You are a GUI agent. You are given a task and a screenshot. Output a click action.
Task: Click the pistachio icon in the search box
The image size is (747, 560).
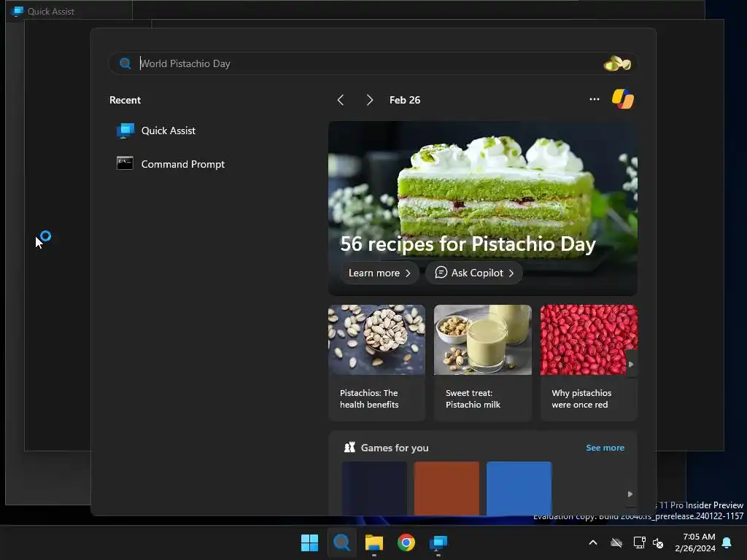pos(617,63)
